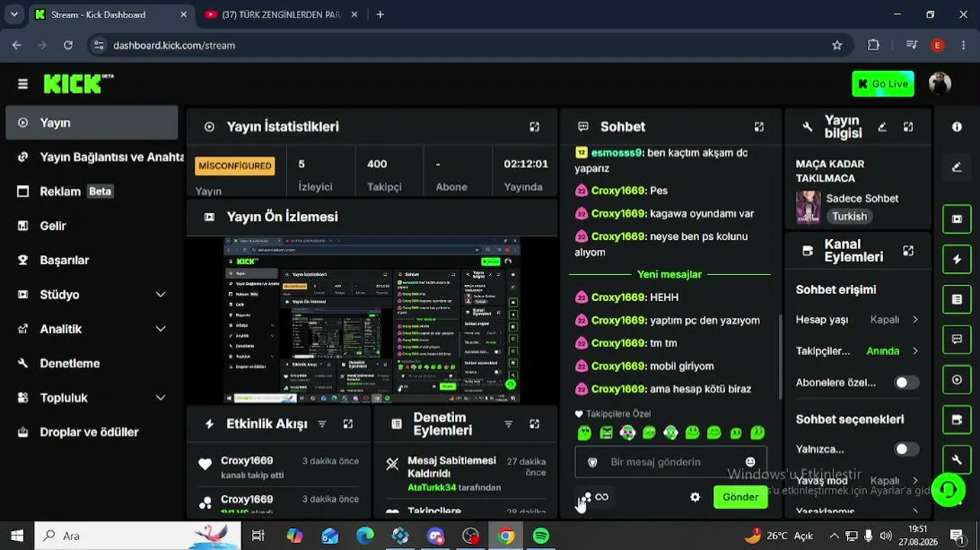Click the Yayın Ön İzlemesi video preview
This screenshot has height=550, width=980.
372,320
